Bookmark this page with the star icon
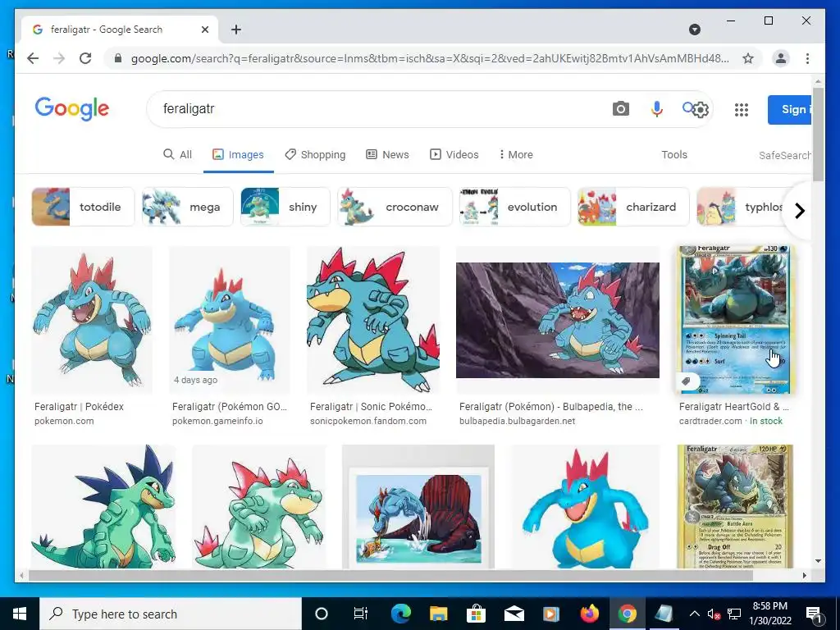 pyautogui.click(x=748, y=58)
